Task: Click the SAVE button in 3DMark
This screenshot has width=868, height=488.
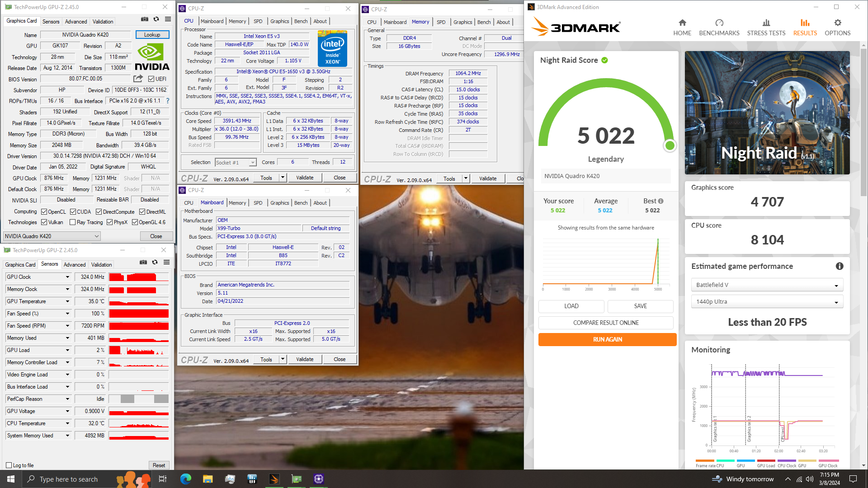Action: click(x=640, y=306)
